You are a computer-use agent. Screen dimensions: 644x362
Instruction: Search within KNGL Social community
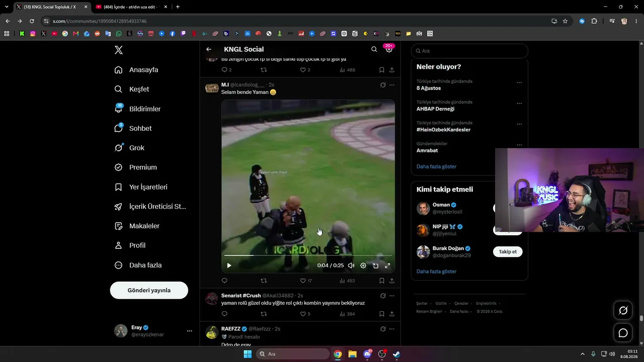coord(374,49)
